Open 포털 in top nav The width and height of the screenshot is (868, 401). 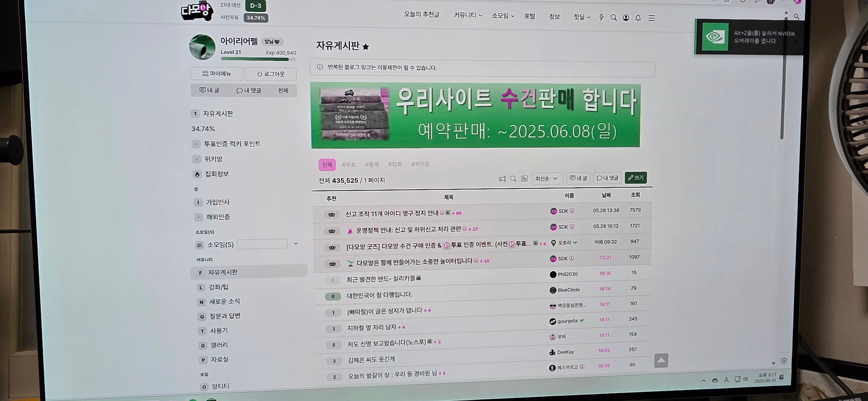pos(529,16)
